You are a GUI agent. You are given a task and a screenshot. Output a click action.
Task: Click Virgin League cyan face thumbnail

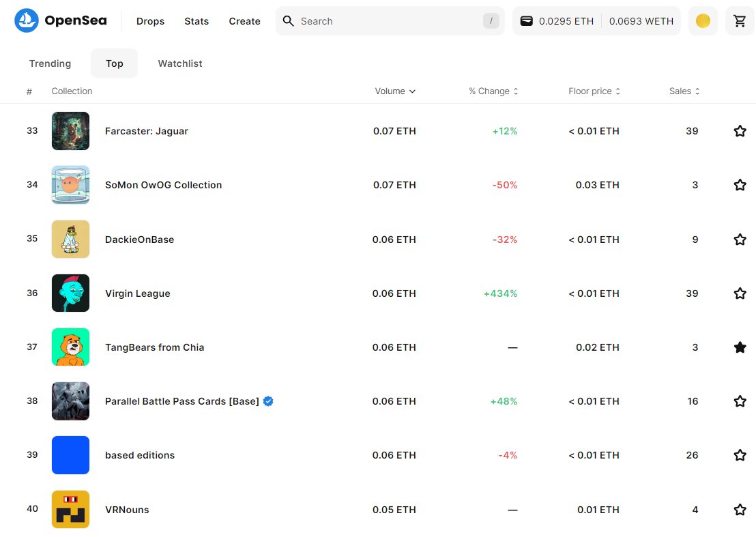tap(70, 293)
